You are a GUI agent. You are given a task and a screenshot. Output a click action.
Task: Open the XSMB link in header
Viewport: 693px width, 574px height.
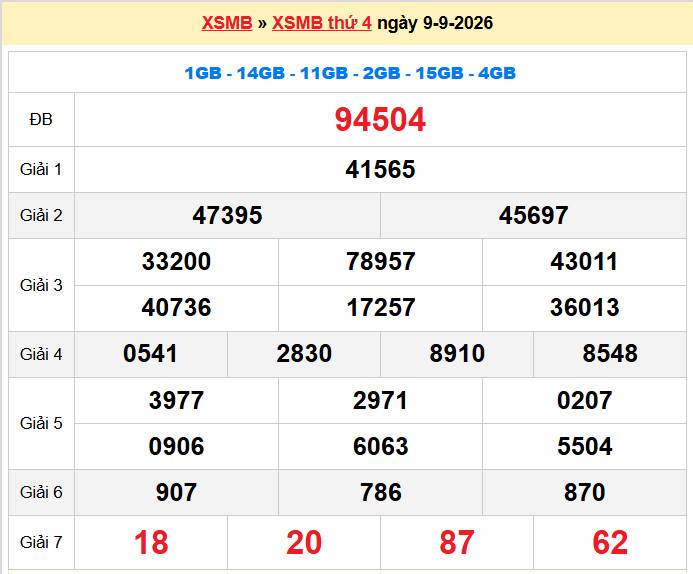coord(227,23)
